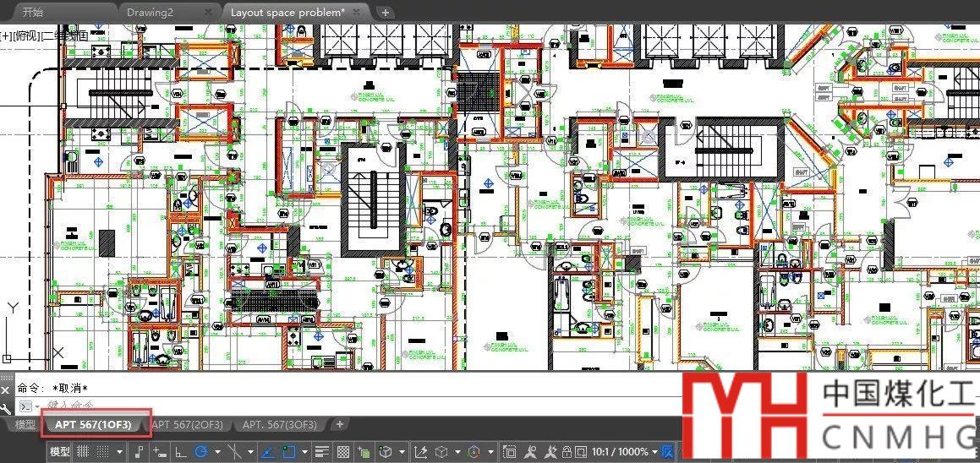The width and height of the screenshot is (980, 463).
Task: Click the 2D object snap square icon
Action: coord(288,452)
